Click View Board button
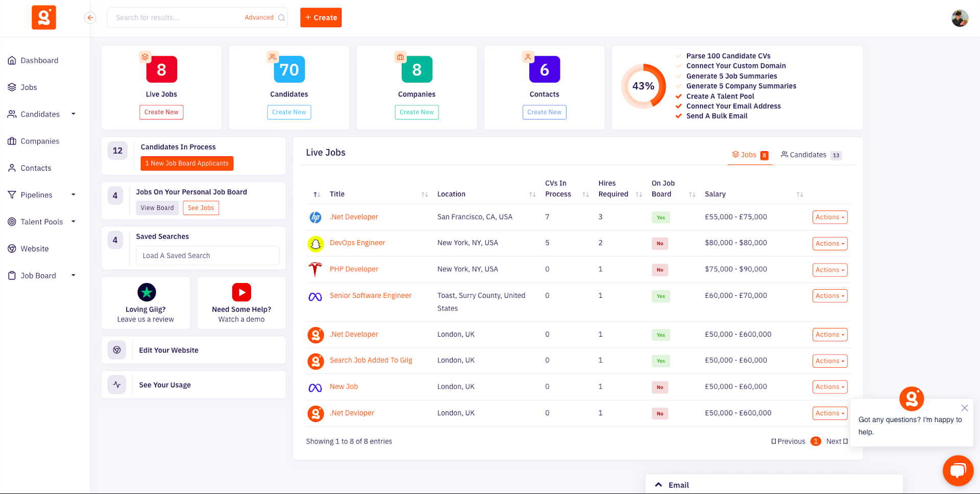This screenshot has width=980, height=494. (157, 208)
